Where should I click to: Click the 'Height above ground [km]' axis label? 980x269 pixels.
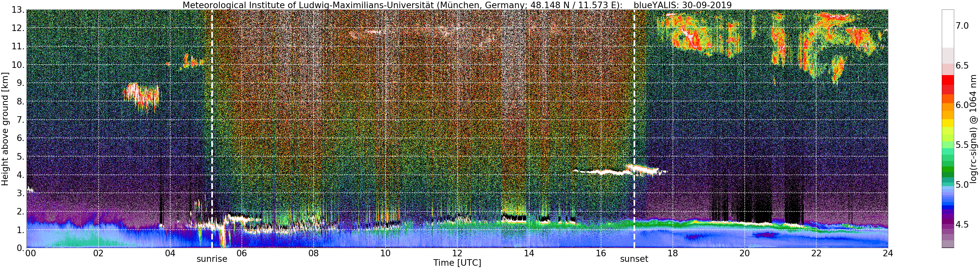[x=5, y=129]
